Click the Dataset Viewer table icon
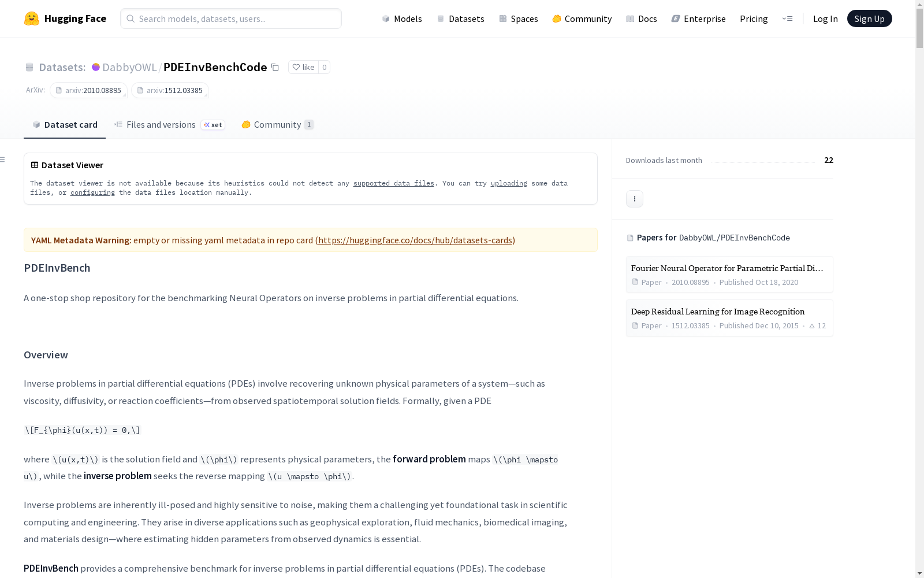Viewport: 924px width, 578px height. [x=35, y=165]
